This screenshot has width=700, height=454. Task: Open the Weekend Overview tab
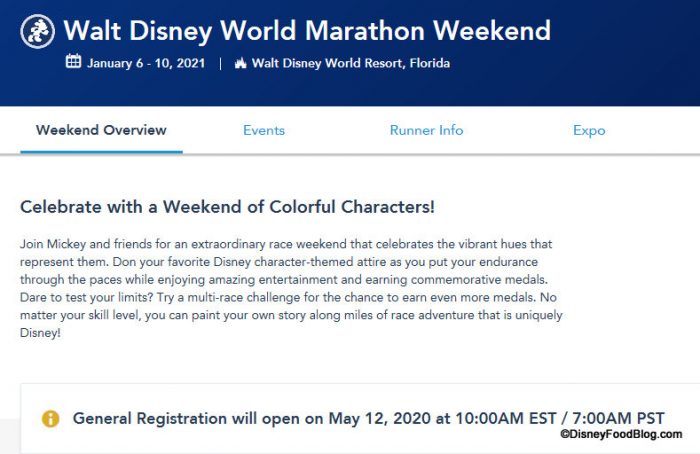coord(101,130)
